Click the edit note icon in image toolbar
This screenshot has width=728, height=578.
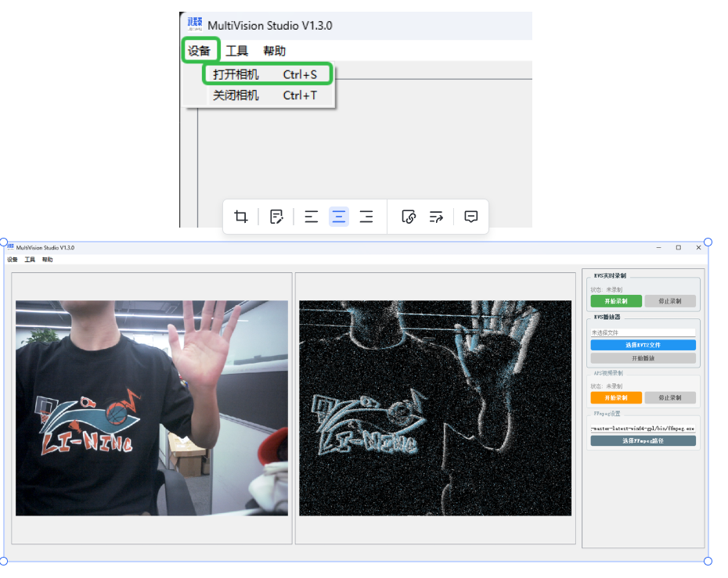click(x=276, y=217)
